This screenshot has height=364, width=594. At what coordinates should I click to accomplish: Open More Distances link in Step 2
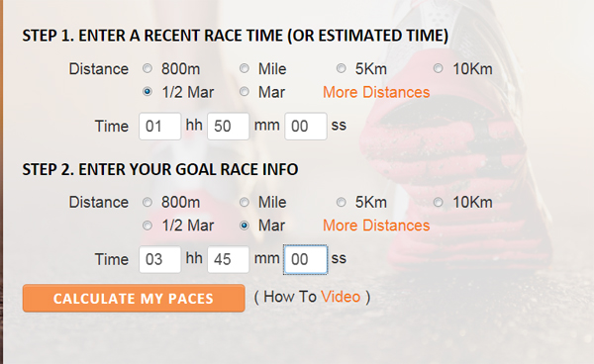click(x=376, y=226)
